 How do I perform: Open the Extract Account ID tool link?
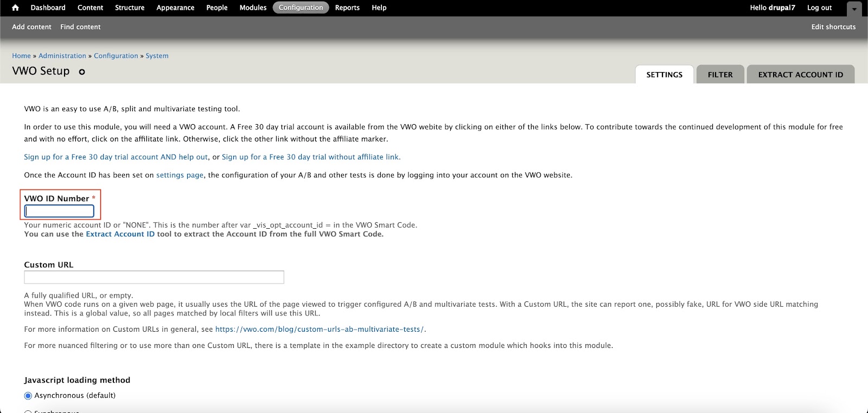[x=120, y=234]
